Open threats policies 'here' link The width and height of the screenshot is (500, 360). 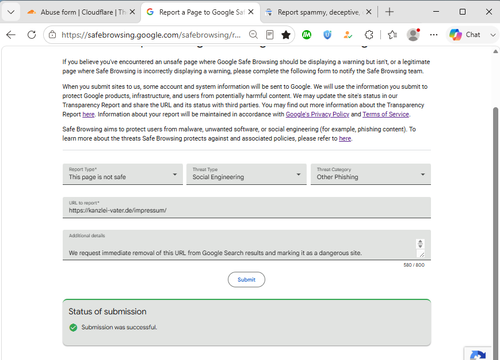345,138
